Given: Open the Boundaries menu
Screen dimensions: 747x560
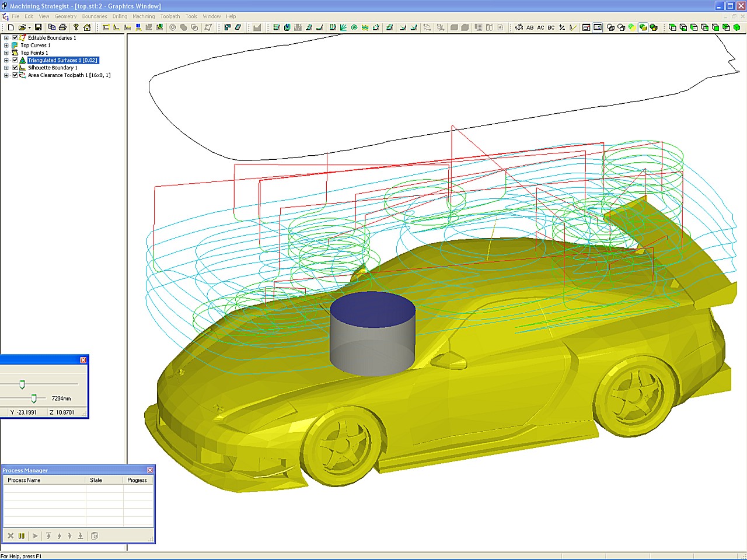Looking at the screenshot, I should coord(95,16).
